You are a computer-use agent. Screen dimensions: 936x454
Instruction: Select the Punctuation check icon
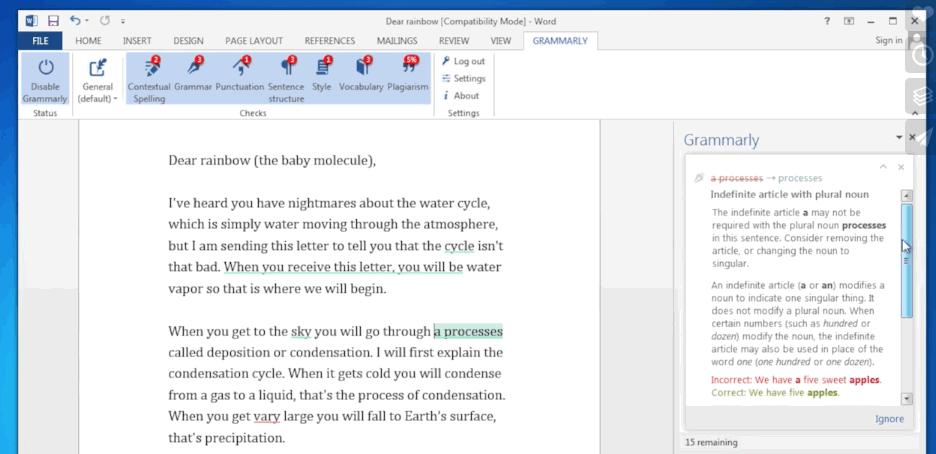point(240,68)
